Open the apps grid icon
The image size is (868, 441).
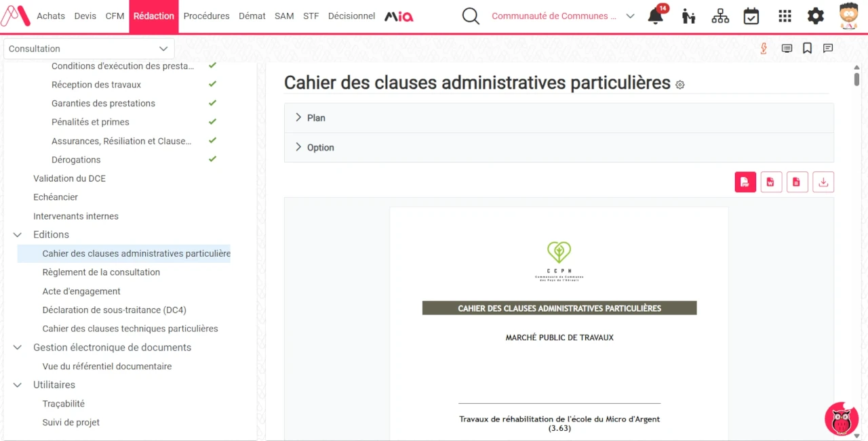[x=785, y=16]
